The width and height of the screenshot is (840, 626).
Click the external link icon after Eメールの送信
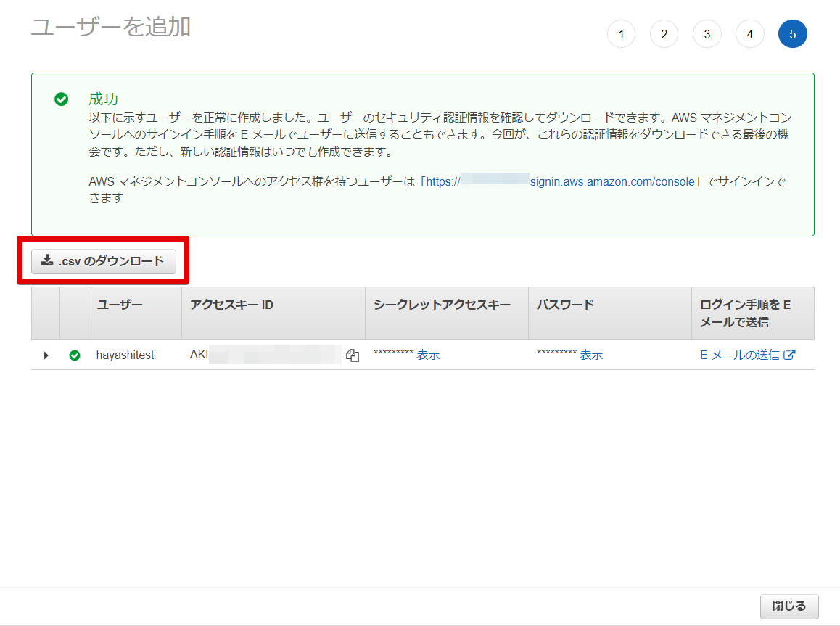[790, 355]
